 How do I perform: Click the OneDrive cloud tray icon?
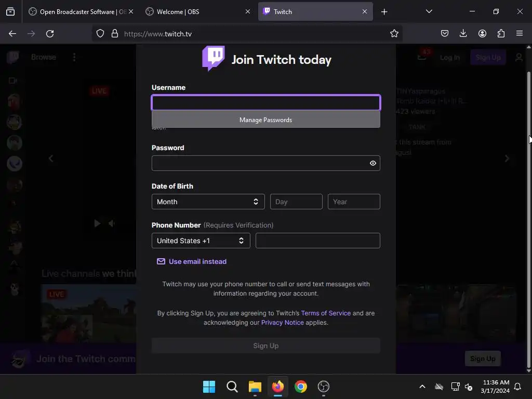click(439, 387)
